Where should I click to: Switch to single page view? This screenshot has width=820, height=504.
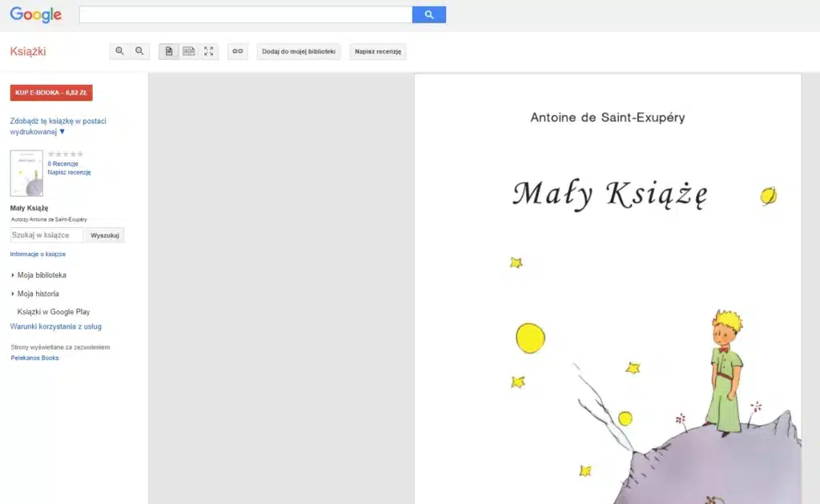[169, 51]
